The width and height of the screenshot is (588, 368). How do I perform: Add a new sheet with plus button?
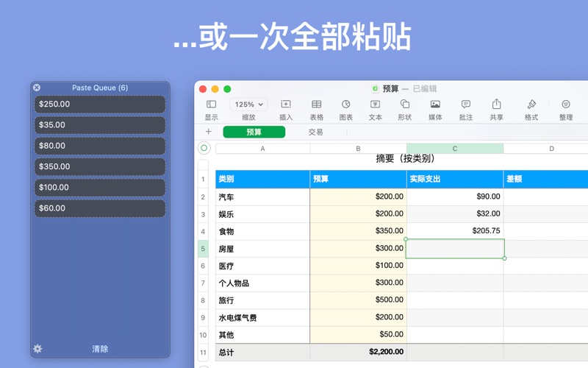tap(208, 132)
